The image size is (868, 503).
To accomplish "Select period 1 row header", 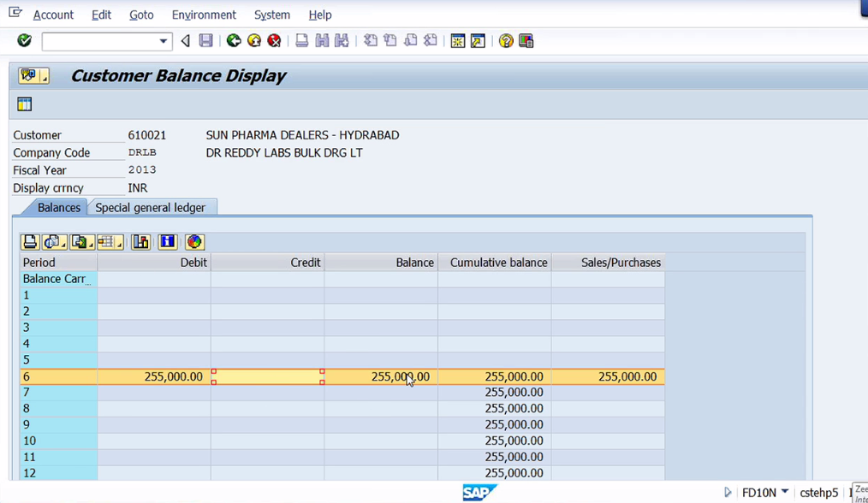I will (x=58, y=295).
